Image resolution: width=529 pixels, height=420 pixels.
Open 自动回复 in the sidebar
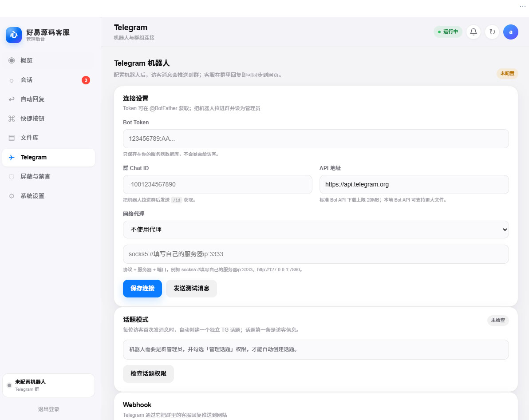(x=48, y=99)
